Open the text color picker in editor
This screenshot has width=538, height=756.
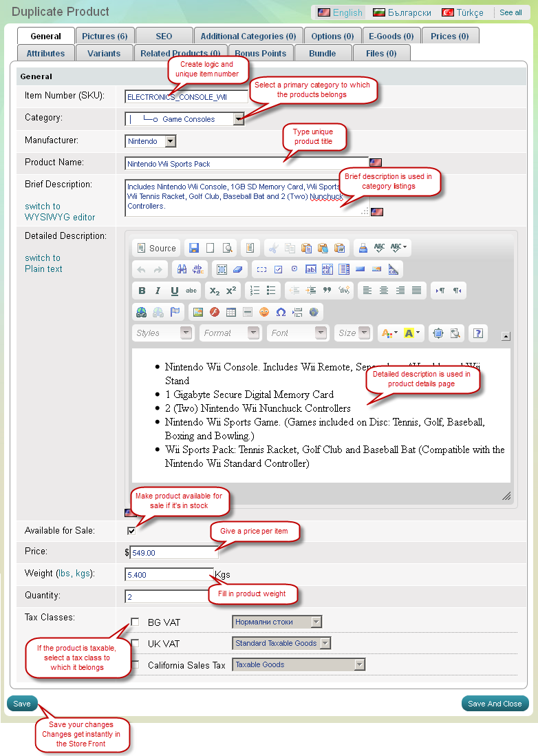tap(389, 333)
